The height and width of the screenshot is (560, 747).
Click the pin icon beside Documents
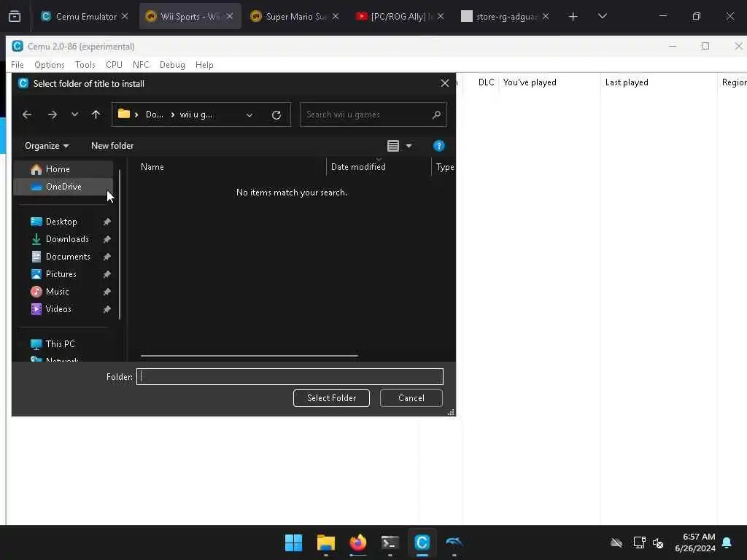coord(107,257)
